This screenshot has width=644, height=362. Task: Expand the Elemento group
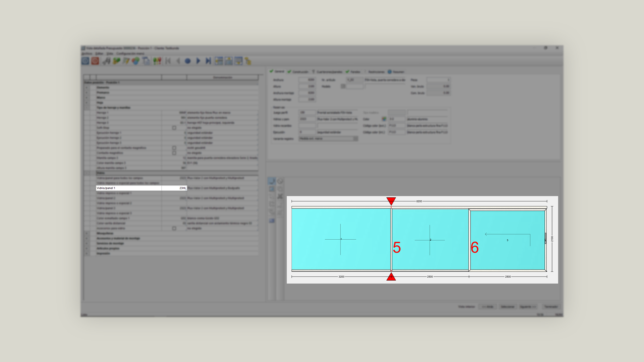click(87, 87)
